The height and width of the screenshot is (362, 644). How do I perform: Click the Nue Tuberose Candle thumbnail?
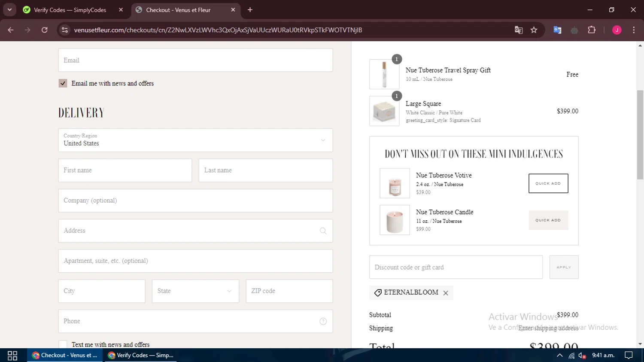[395, 220]
